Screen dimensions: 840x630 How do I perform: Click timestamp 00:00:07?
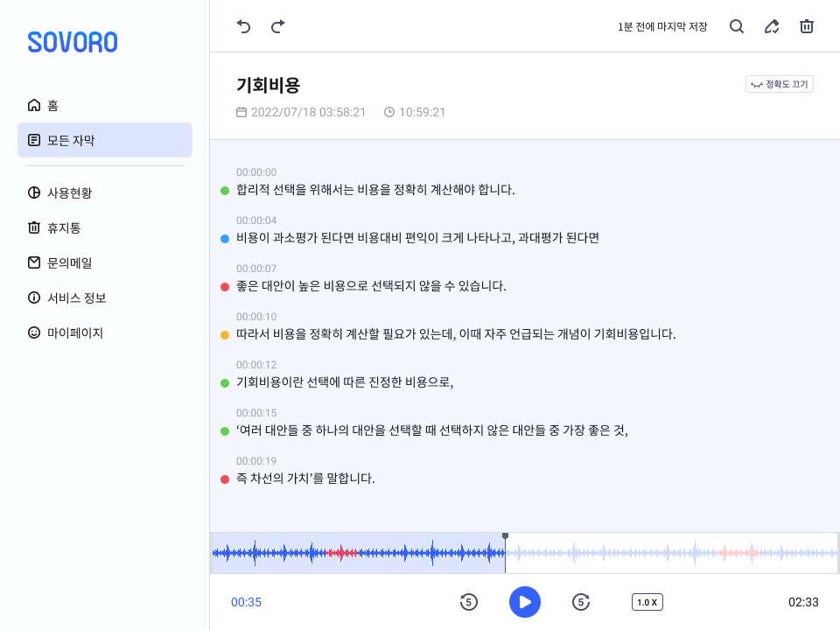pyautogui.click(x=256, y=269)
